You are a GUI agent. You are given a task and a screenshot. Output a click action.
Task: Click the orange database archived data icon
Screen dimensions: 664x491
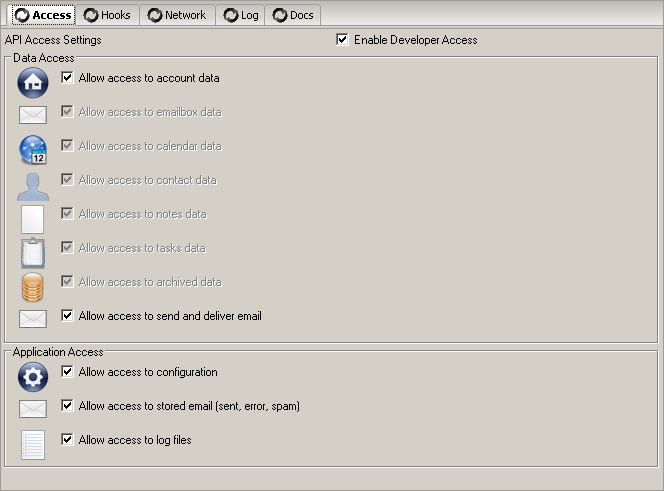point(33,286)
